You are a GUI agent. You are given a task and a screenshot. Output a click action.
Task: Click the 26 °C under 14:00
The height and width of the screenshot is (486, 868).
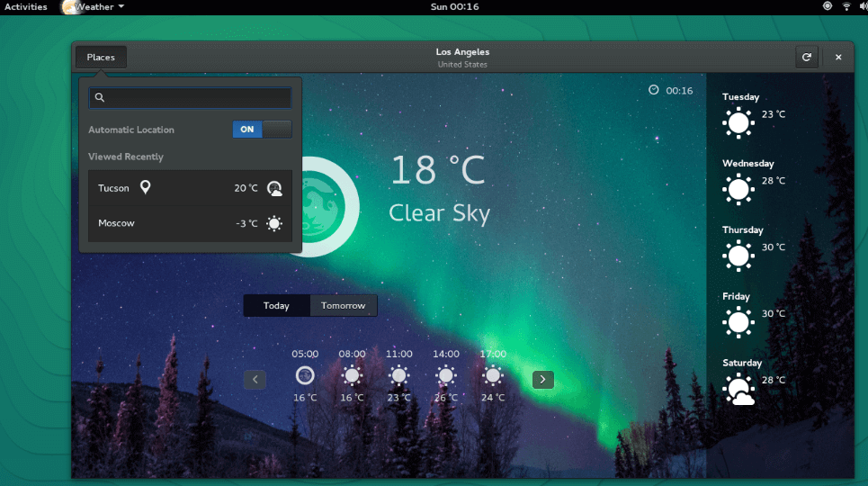point(445,397)
